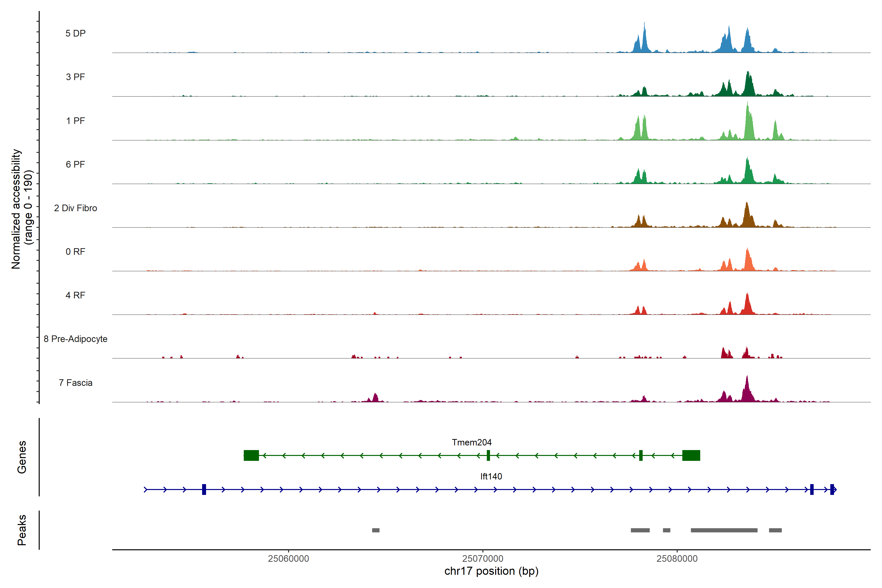This screenshot has height=588, width=882.
Task: Click the longest gray peak bar
Action: point(724,530)
